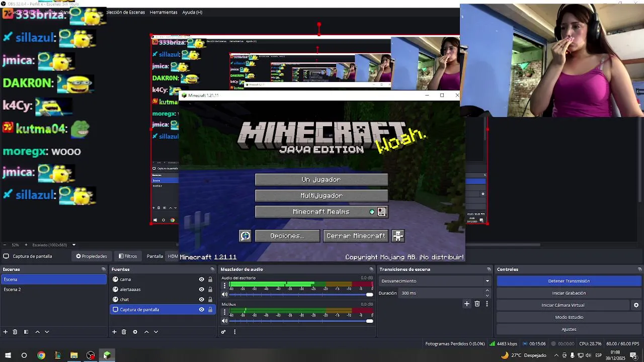The height and width of the screenshot is (362, 644).
Task: Mute Audio del escritorio speaker
Action: tap(224, 295)
